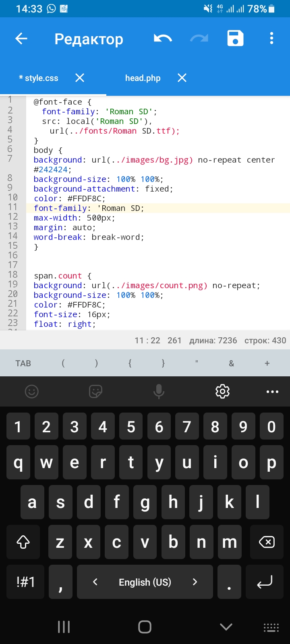Viewport: 290px width, 644px height.
Task: Tap the back arrow in editor header
Action: pyautogui.click(x=21, y=39)
